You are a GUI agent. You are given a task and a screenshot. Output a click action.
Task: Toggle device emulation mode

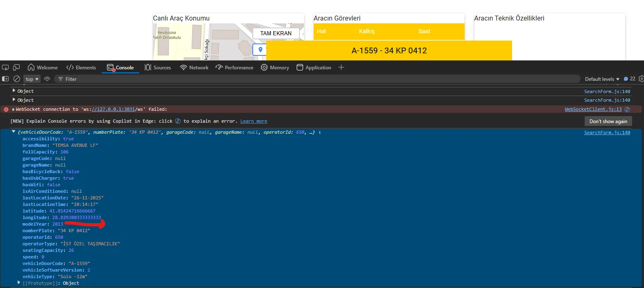(16, 68)
